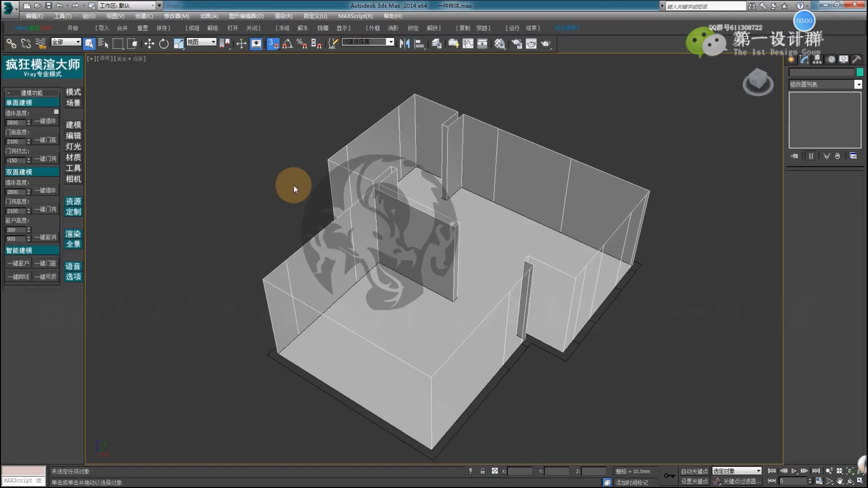The height and width of the screenshot is (488, 868).
Task: Activate the Rotate tool
Action: point(164,44)
